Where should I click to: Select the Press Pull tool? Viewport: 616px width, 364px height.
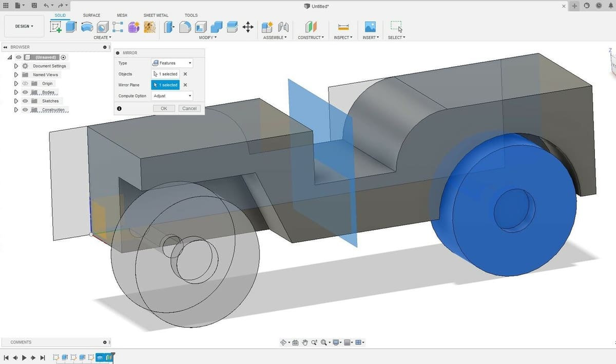(169, 27)
